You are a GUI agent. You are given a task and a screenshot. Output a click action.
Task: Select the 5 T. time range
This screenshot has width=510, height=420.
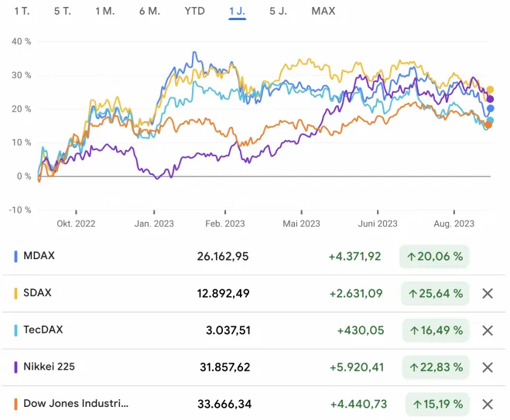pos(63,12)
